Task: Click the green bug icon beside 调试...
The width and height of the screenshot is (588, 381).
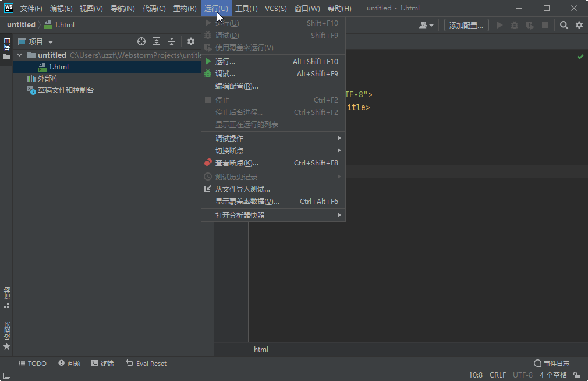Action: [208, 73]
